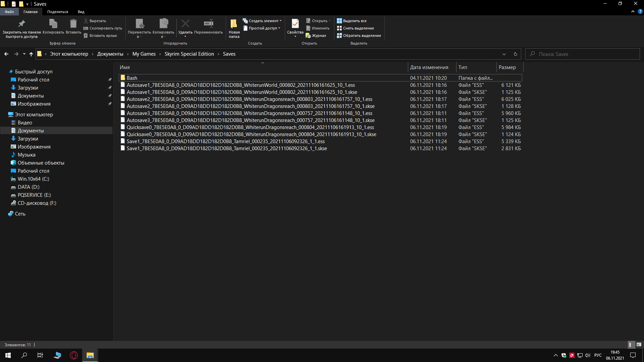Click the Select All icon
Viewport: 644px width, 362px height.
click(x=339, y=21)
